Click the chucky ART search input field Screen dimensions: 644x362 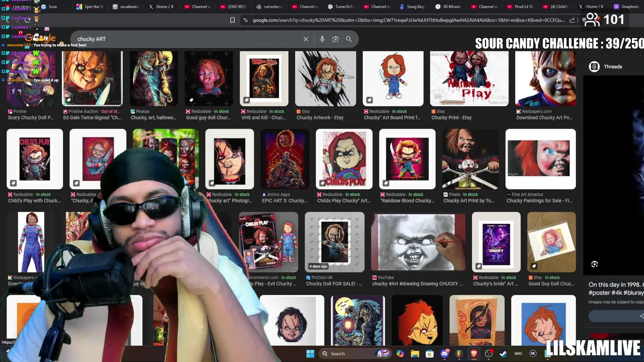186,39
